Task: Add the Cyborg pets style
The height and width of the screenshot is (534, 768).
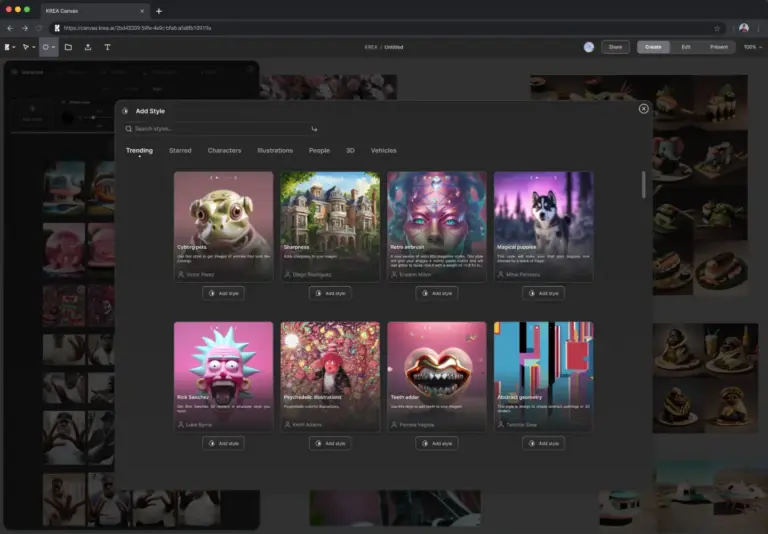Action: coord(223,293)
